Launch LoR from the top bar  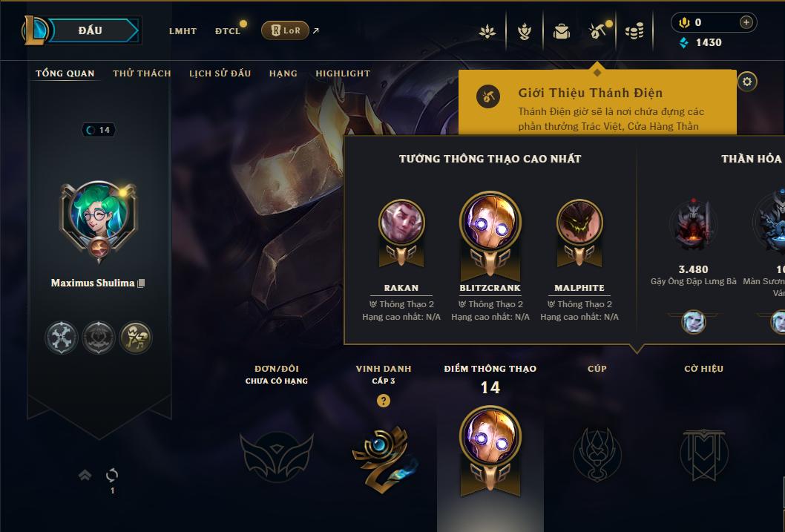click(286, 30)
